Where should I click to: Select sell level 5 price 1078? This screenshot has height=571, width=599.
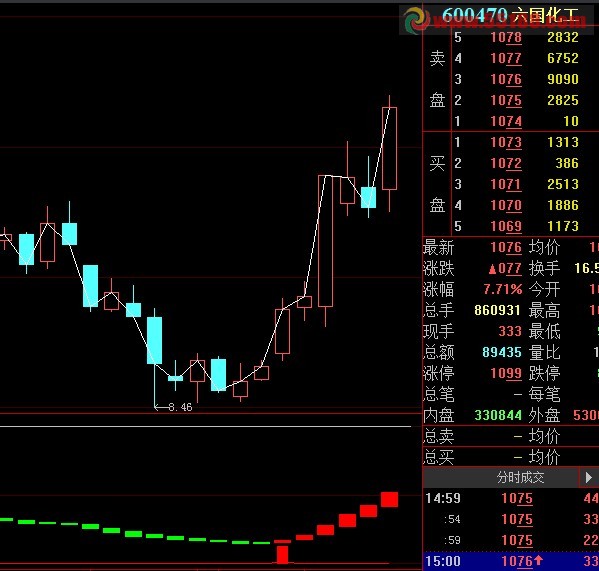506,37
